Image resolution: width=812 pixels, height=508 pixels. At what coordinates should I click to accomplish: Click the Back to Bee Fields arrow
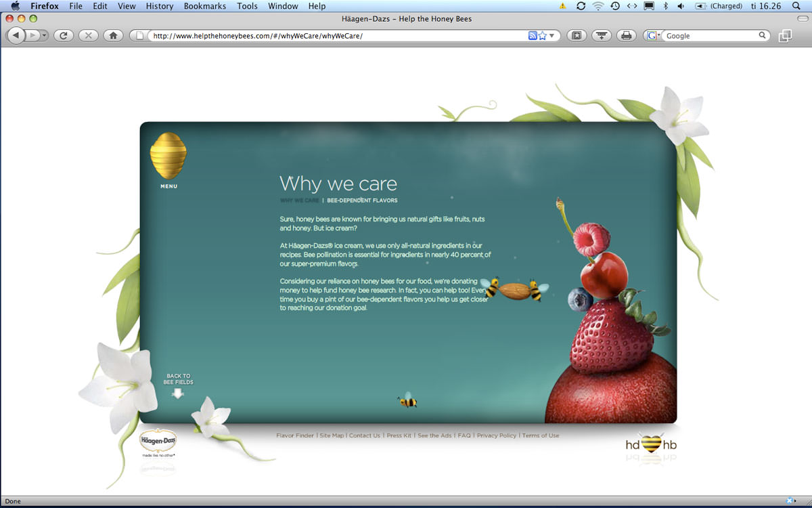(x=178, y=394)
